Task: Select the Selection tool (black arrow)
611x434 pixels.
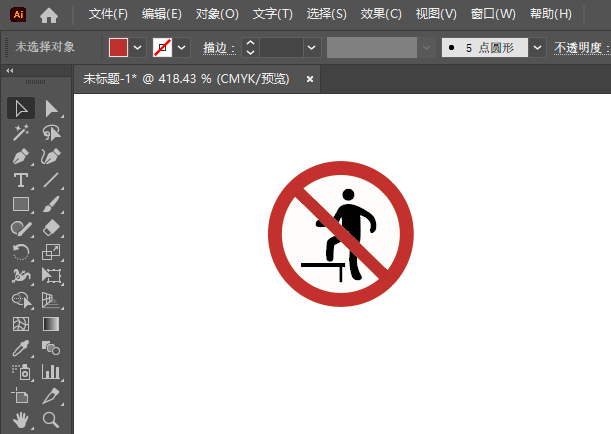Action: pyautogui.click(x=21, y=108)
